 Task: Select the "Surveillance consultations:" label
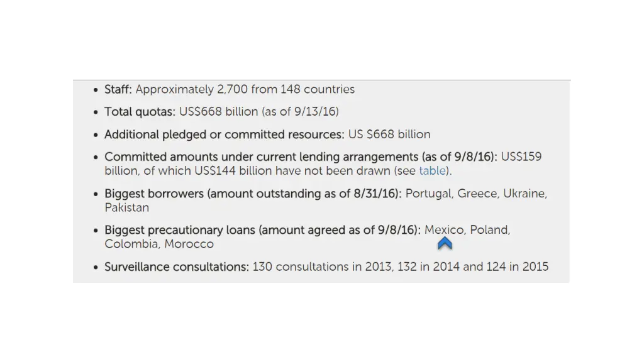[x=177, y=267]
